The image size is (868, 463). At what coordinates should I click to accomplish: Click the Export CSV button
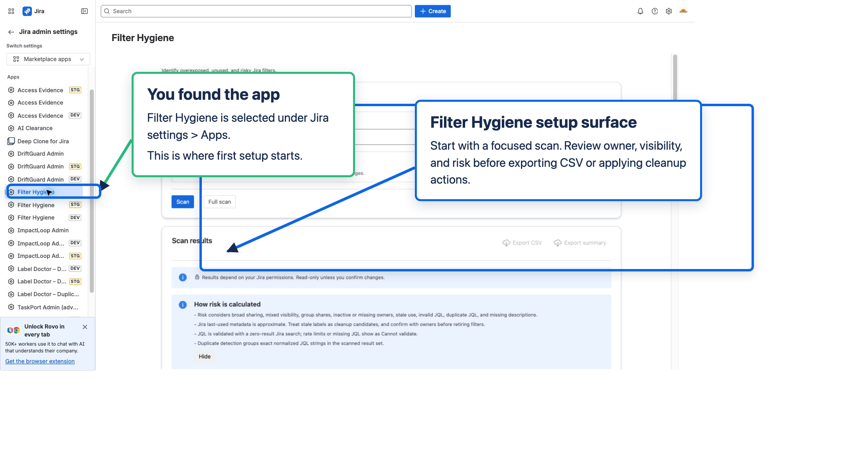click(522, 243)
